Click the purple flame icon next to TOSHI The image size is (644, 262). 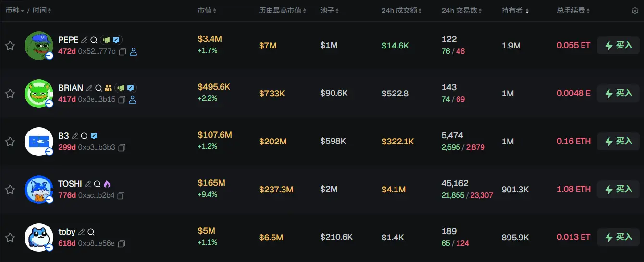(107, 184)
